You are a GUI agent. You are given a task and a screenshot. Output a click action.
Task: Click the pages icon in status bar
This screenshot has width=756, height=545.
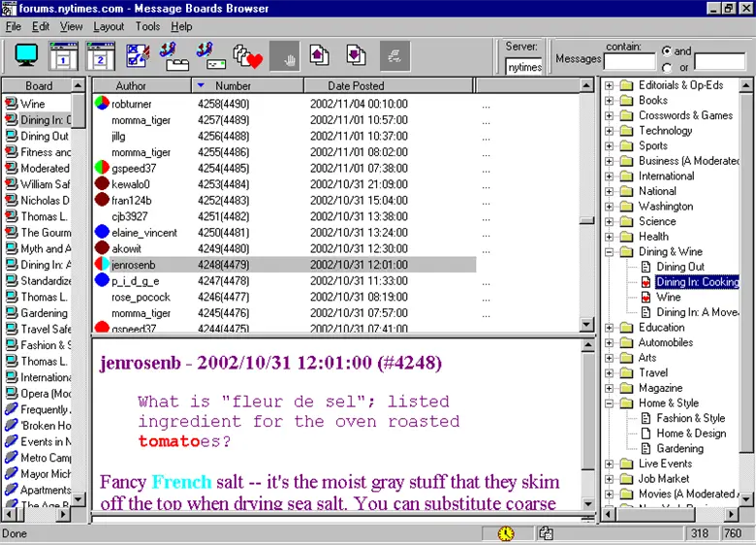(546, 533)
